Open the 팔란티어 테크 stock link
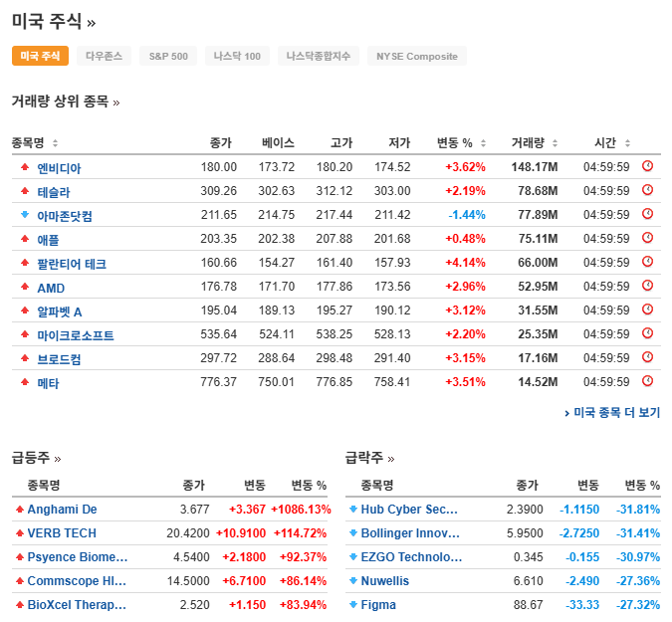This screenshot has height=622, width=672. 72,264
